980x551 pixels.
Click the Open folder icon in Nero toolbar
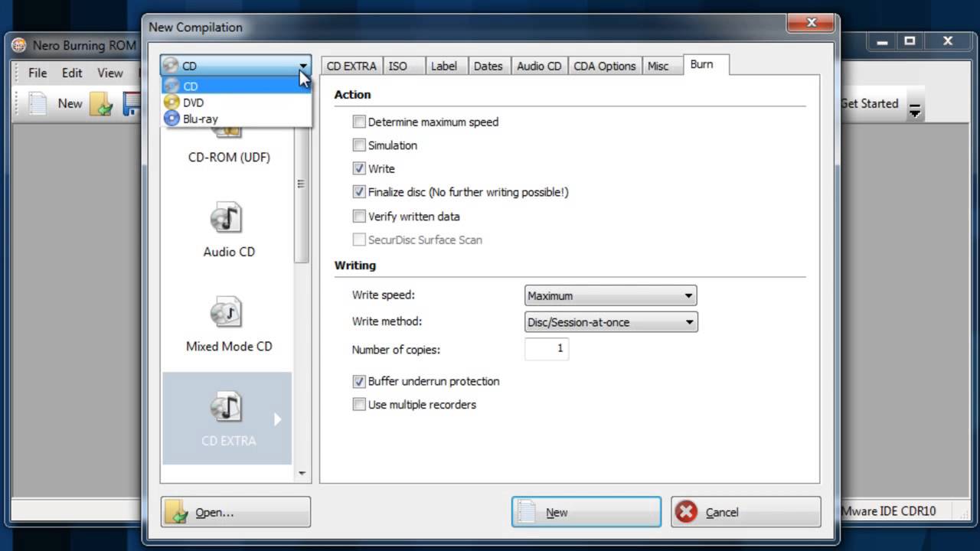pyautogui.click(x=101, y=103)
